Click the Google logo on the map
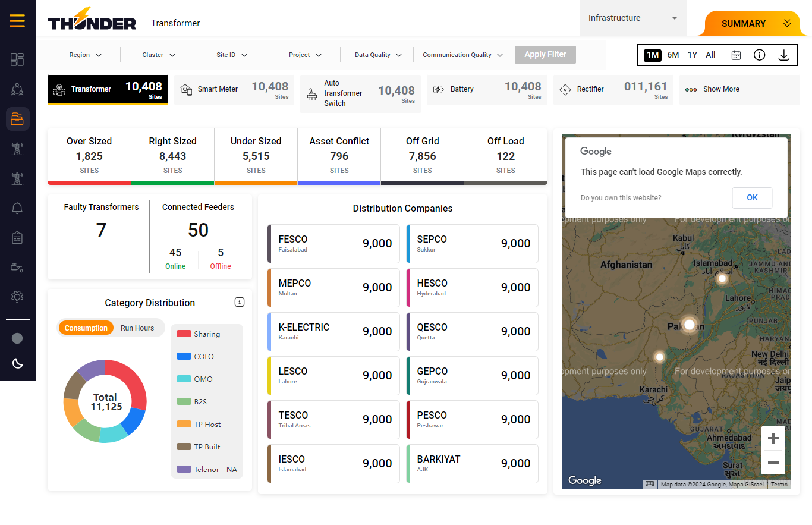The width and height of the screenshot is (812, 525). pos(585,480)
